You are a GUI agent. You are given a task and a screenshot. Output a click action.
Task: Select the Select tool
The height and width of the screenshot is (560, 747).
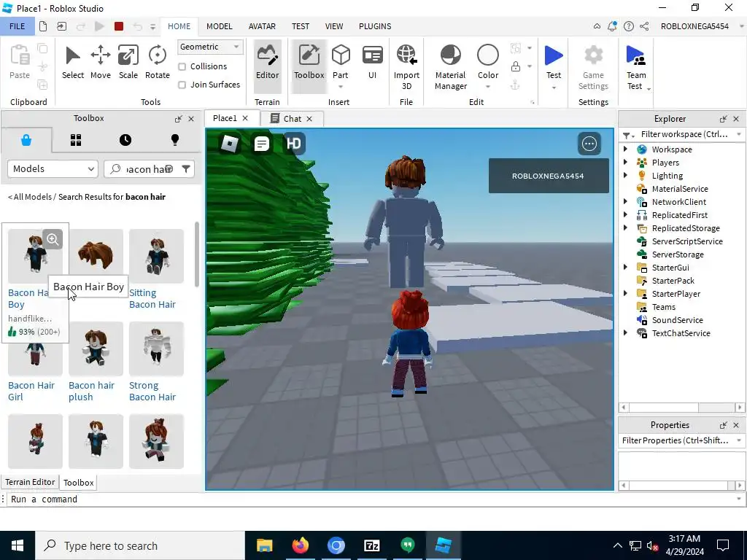tap(72, 63)
